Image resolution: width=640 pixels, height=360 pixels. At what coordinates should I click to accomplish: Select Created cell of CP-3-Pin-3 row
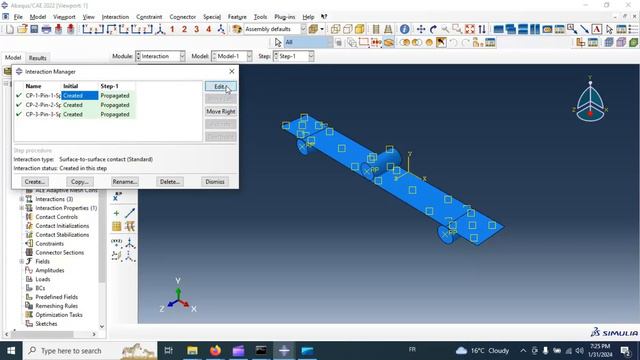[80, 114]
